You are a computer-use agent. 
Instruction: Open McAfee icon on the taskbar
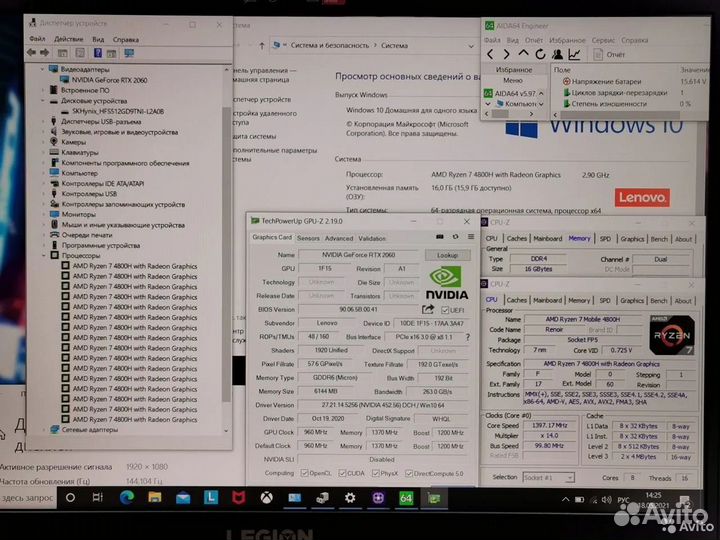238,497
